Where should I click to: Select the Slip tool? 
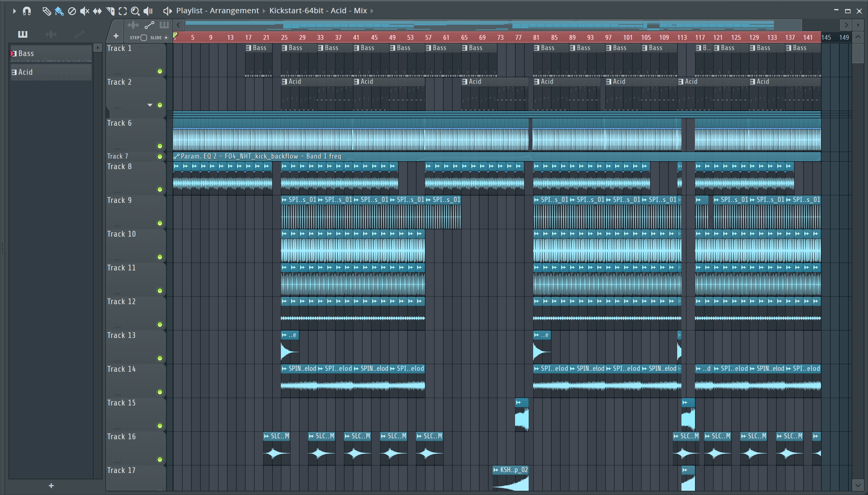(x=97, y=11)
